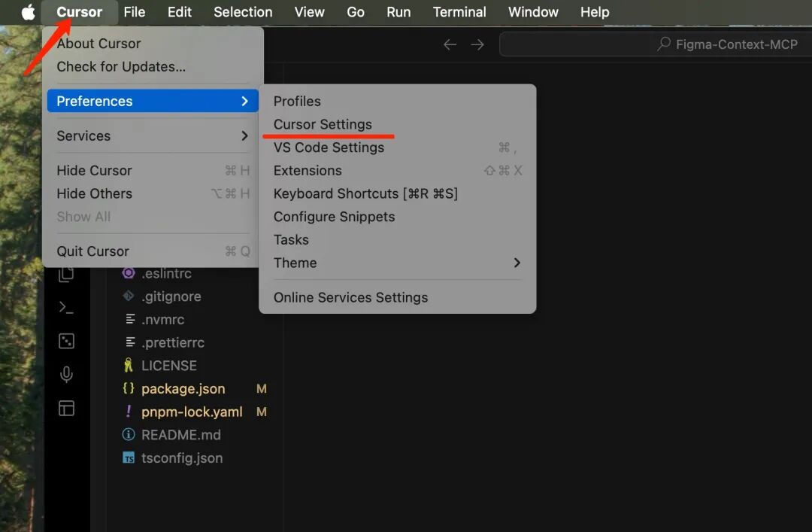Click the braces icon beside package.json

(x=129, y=388)
